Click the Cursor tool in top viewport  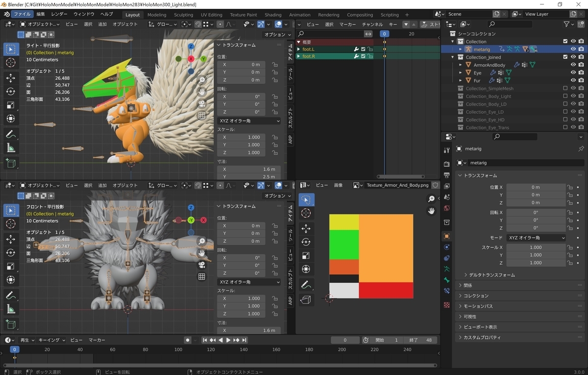(11, 63)
